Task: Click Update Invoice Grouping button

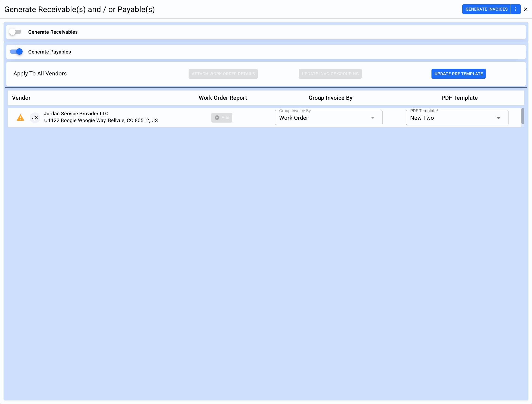Action: pos(330,74)
